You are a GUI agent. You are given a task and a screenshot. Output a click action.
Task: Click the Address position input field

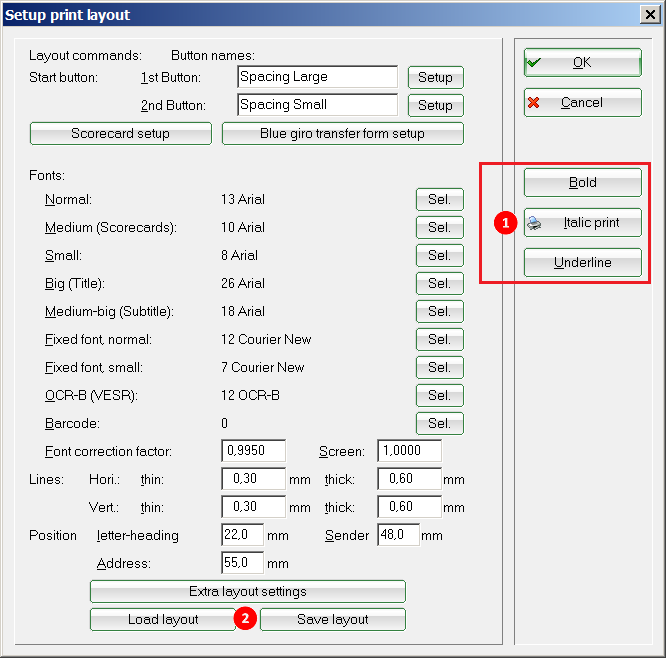coord(242,563)
